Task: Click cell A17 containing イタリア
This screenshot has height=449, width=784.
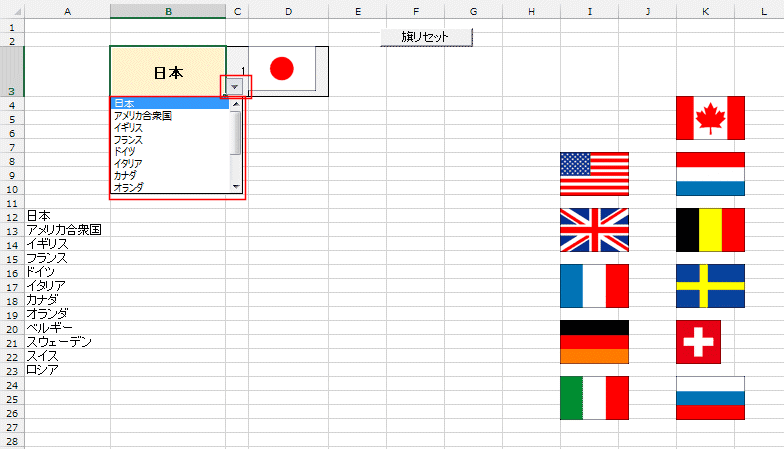Action: pyautogui.click(x=68, y=286)
